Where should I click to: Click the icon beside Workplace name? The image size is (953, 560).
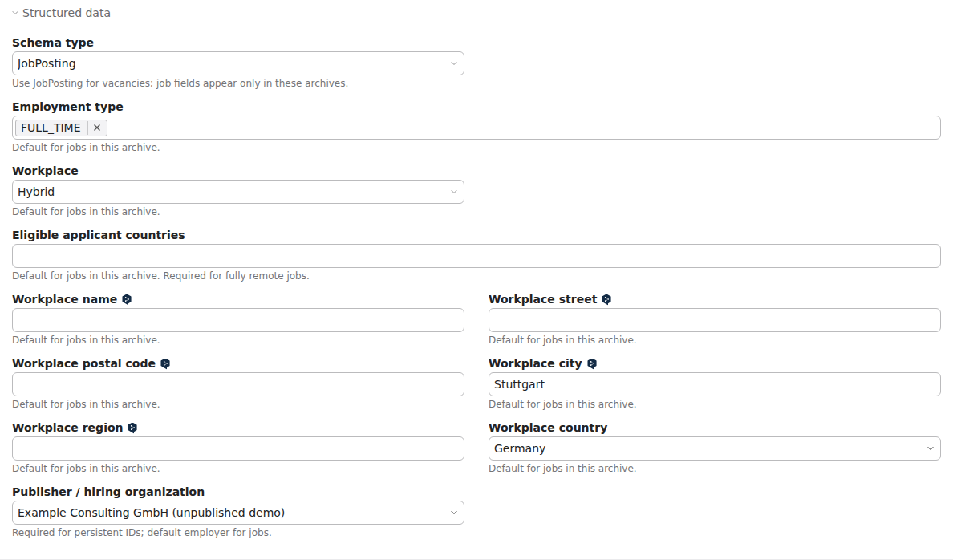127,299
